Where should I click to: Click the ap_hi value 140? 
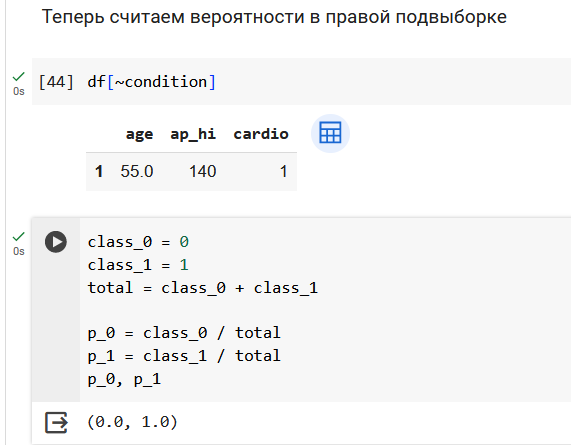point(202,172)
